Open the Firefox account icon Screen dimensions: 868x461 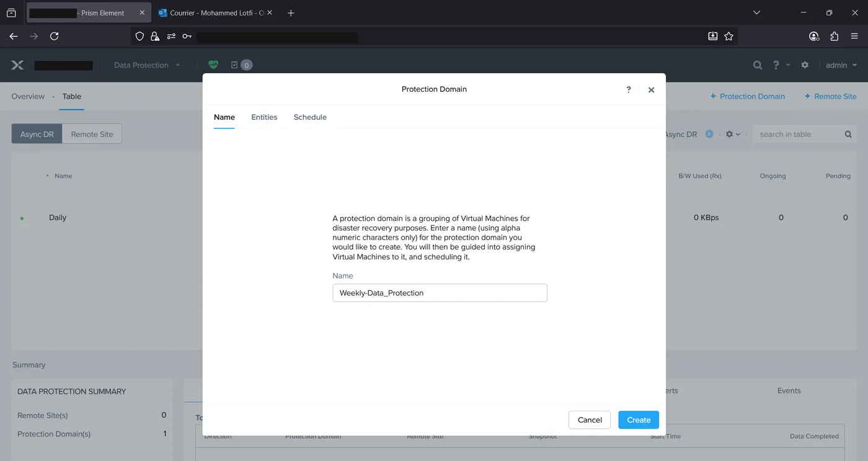[814, 37]
